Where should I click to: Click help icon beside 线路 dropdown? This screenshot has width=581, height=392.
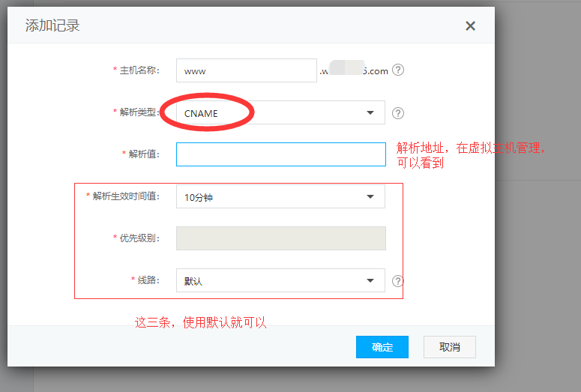[x=398, y=281]
